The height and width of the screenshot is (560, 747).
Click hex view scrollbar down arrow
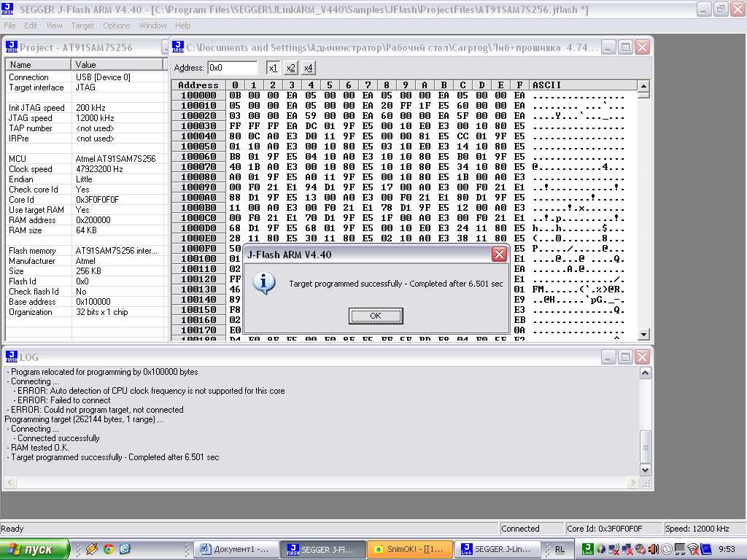point(643,334)
